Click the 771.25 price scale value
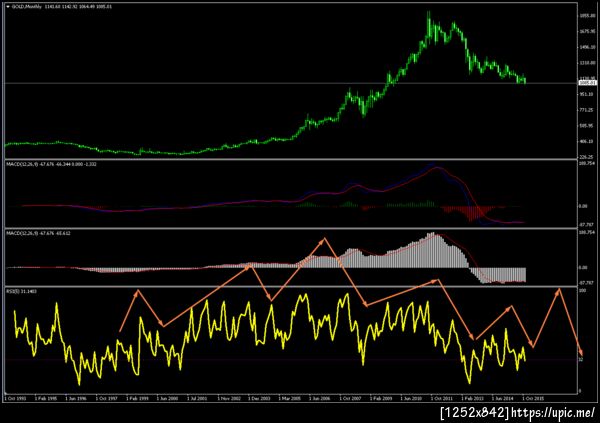The width and height of the screenshot is (600, 423). pyautogui.click(x=588, y=110)
